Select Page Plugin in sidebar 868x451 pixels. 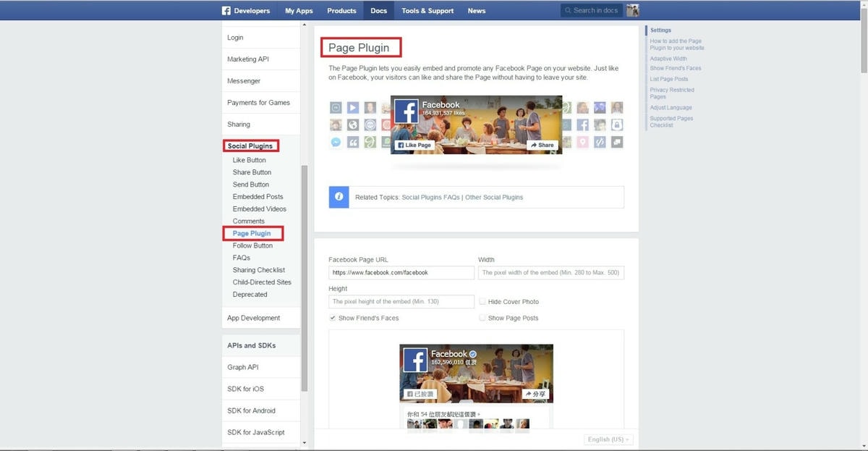pos(252,234)
